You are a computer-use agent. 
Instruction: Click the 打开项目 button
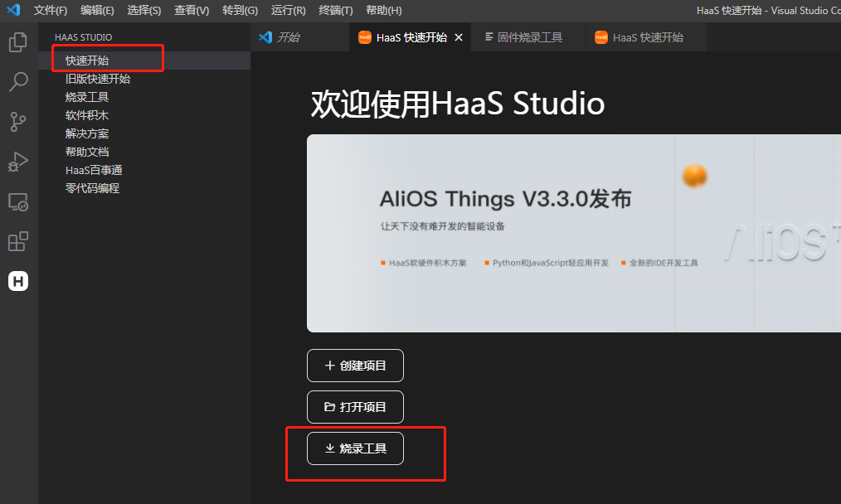(355, 406)
